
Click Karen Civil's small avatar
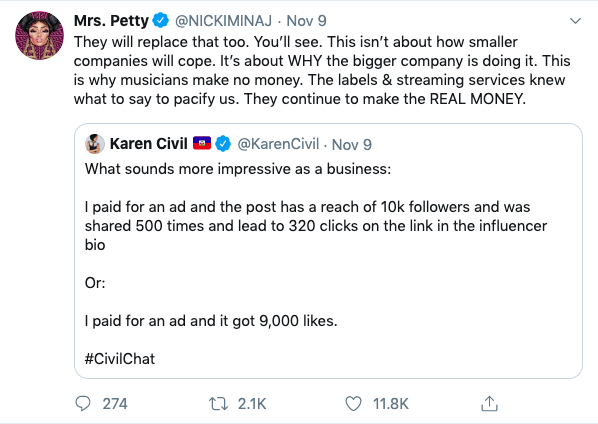click(x=95, y=144)
